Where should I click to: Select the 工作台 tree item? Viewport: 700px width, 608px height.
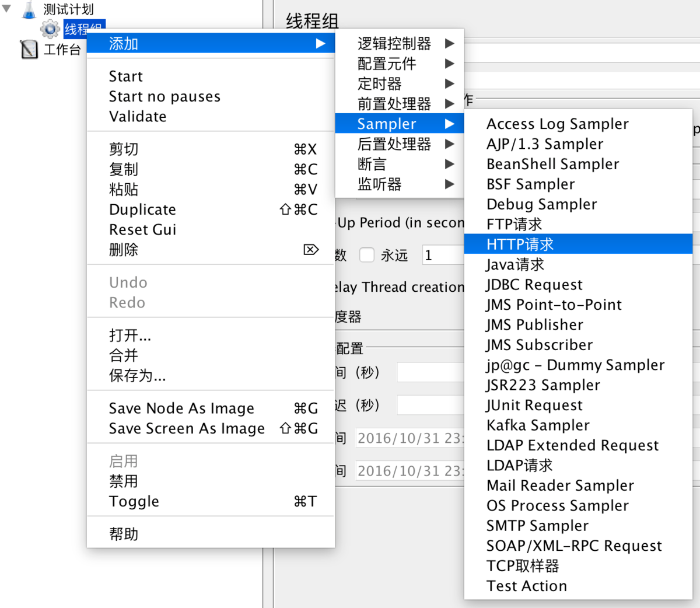62,50
